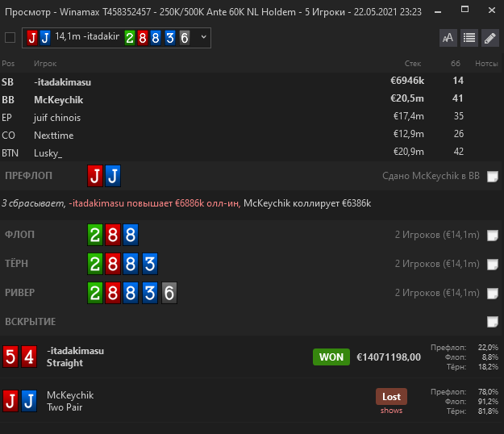Click the red 5 card of -itadakimasu
504x434 pixels.
coord(10,357)
